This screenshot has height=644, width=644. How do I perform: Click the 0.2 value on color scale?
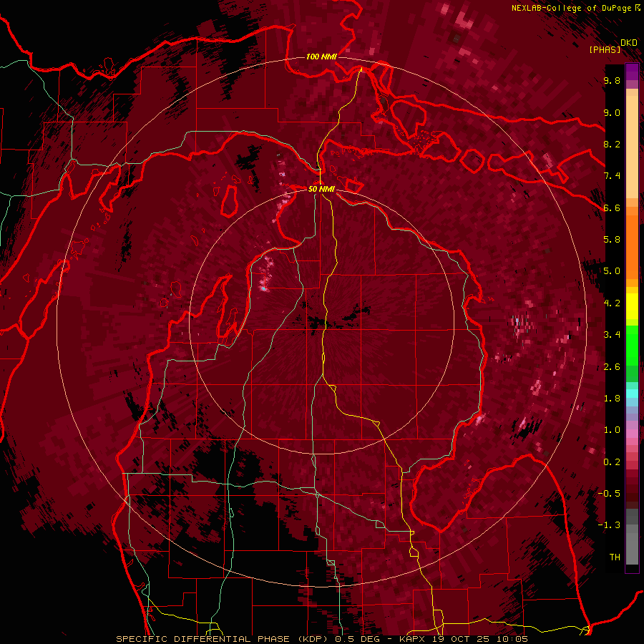pos(612,462)
